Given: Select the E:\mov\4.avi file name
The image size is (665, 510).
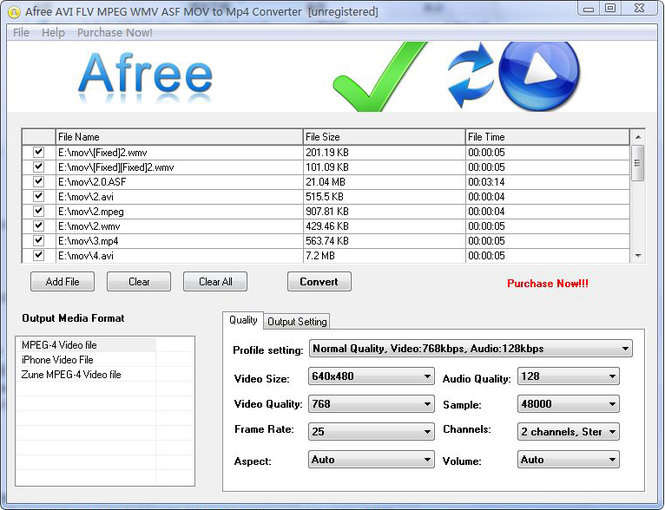Looking at the screenshot, I should tap(86, 256).
